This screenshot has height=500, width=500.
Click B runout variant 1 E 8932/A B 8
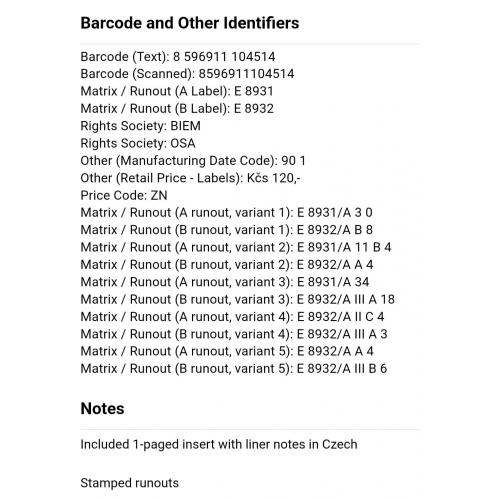tap(227, 230)
